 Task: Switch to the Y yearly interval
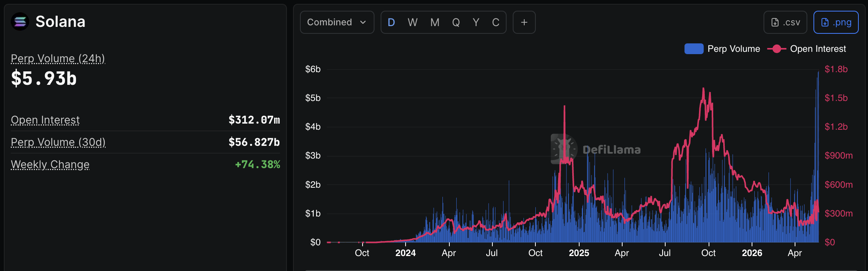pos(476,22)
